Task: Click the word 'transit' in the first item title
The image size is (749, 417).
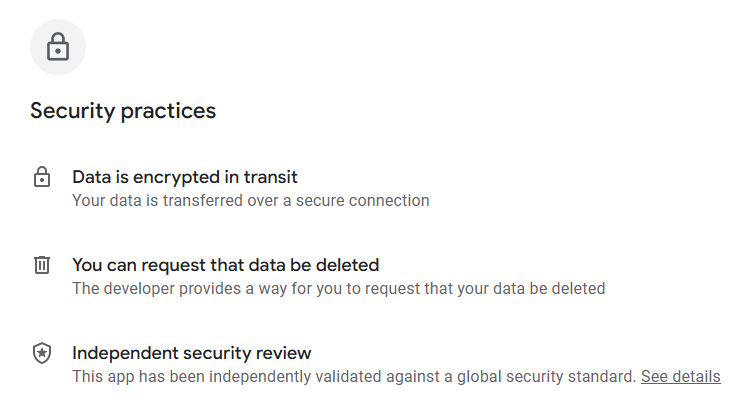Action: [270, 177]
